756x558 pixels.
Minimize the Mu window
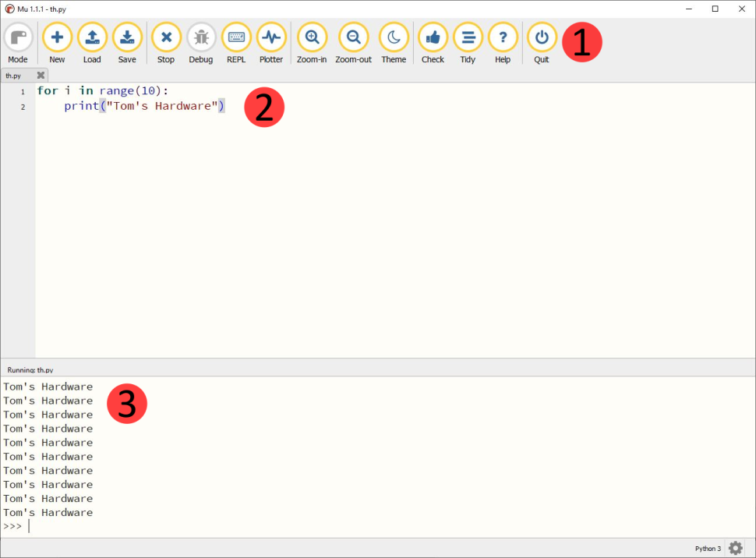coord(690,9)
